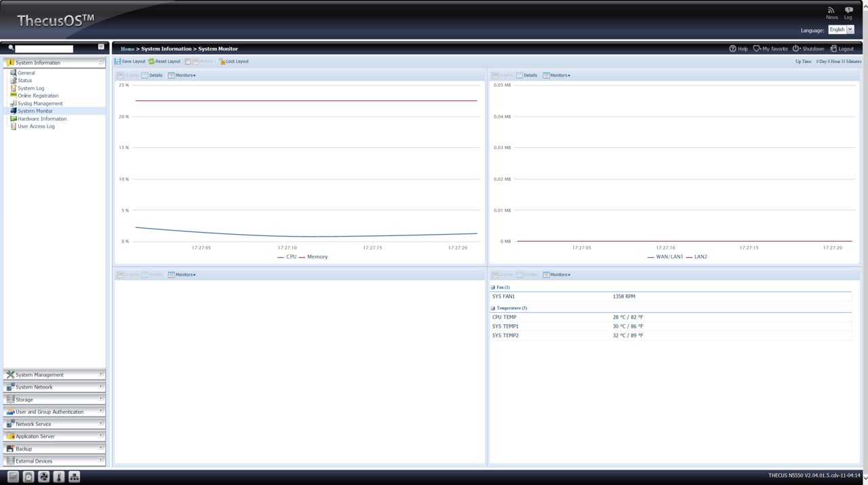Toggle WAN/LAN1 legend entry in chart
This screenshot has height=485, width=868.
(665, 257)
